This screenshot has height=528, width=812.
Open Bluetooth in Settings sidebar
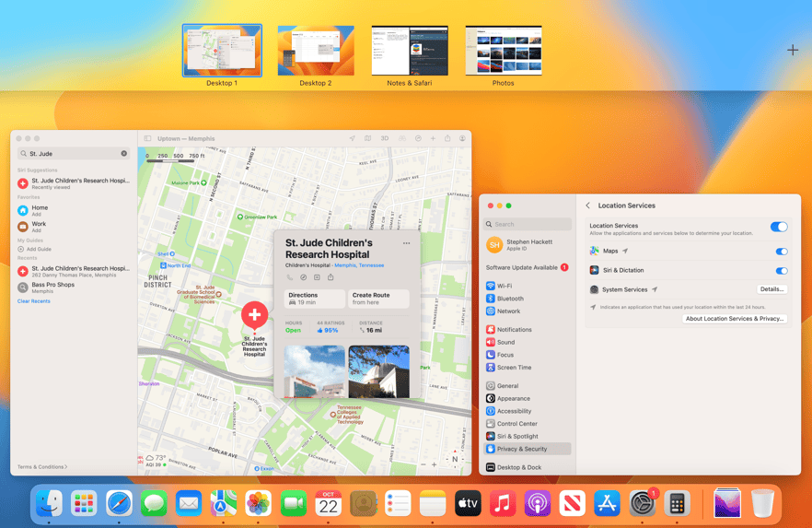click(528, 299)
